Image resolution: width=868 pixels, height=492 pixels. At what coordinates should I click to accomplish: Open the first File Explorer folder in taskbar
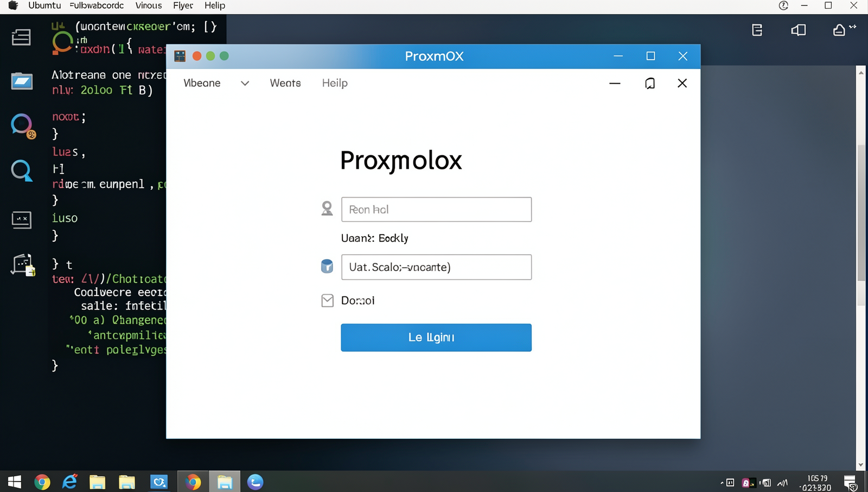(x=98, y=482)
